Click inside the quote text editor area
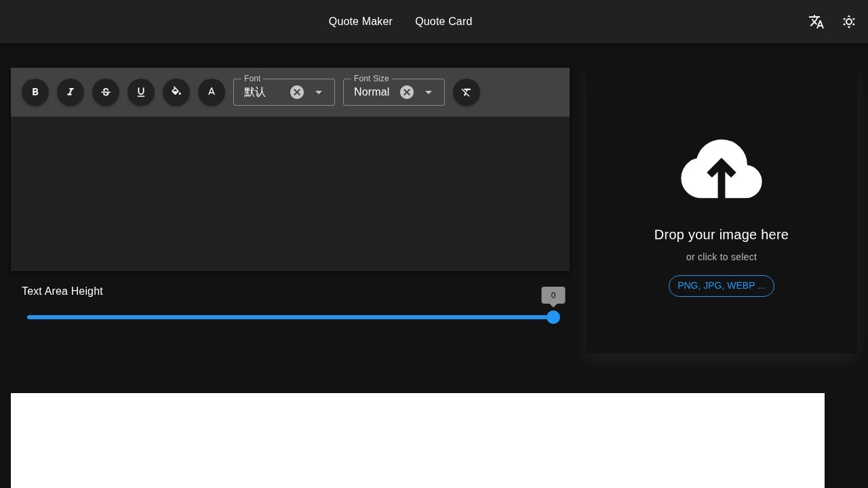This screenshot has width=868, height=488. pos(290,193)
